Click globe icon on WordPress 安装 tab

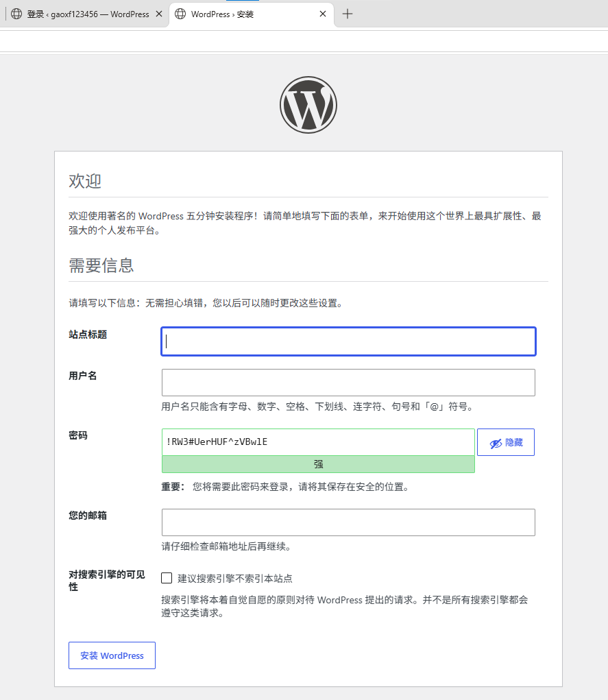click(180, 14)
